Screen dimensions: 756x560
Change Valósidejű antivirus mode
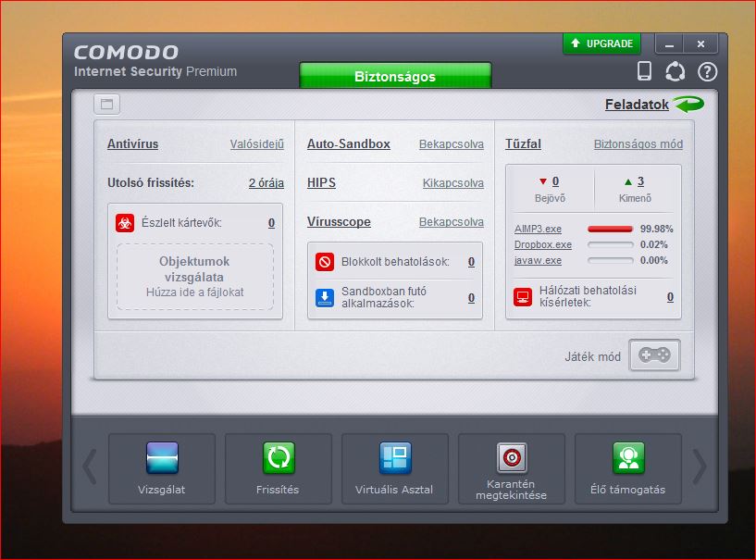pos(257,143)
